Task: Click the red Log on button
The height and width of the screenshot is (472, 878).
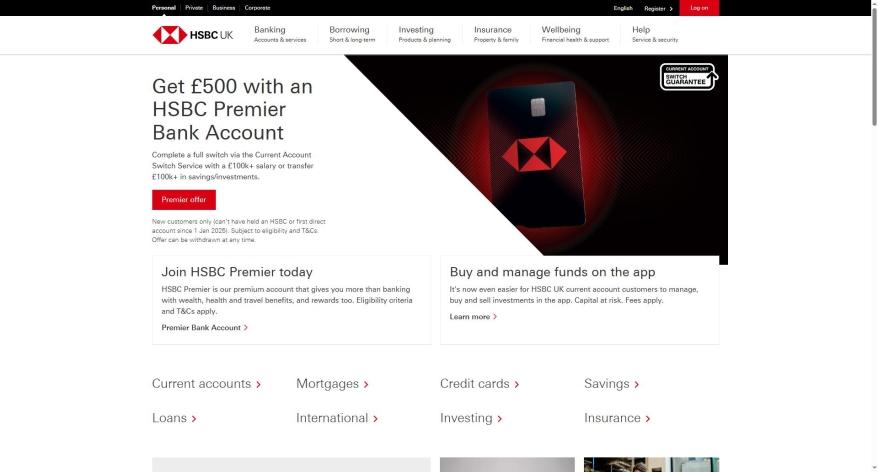Action: (699, 8)
